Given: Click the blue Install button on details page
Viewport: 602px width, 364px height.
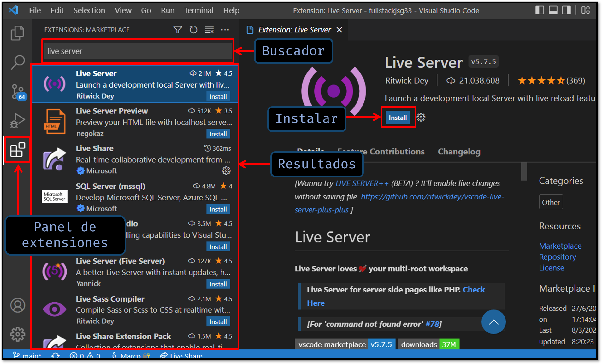Looking at the screenshot, I should coord(398,118).
